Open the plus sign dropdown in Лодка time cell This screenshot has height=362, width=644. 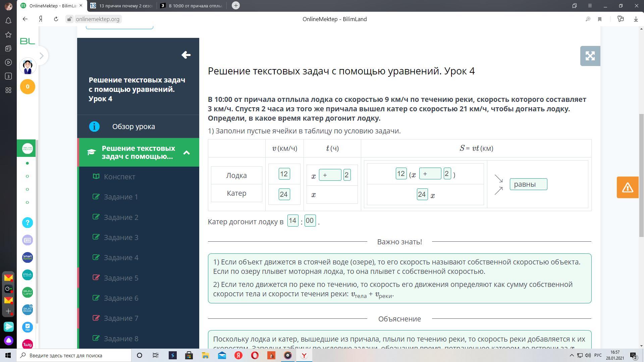(330, 175)
